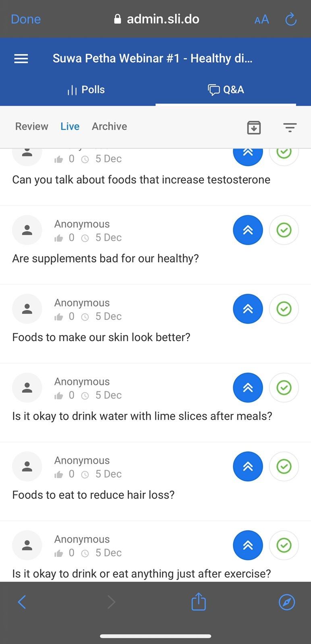
Task: Open the Archive questions section
Action: point(109,126)
